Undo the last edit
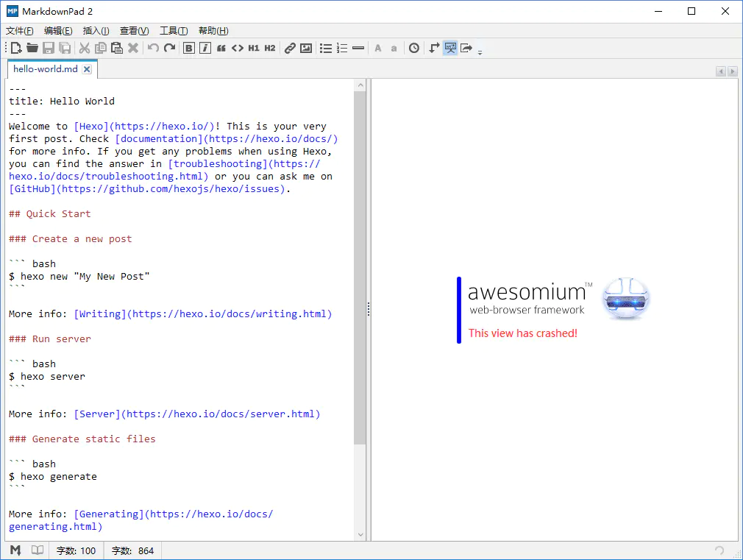Image resolution: width=743 pixels, height=560 pixels. point(153,48)
